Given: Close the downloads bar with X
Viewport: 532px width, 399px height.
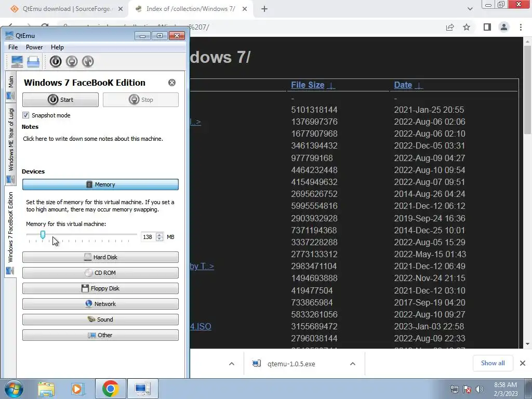Looking at the screenshot, I should [x=523, y=363].
